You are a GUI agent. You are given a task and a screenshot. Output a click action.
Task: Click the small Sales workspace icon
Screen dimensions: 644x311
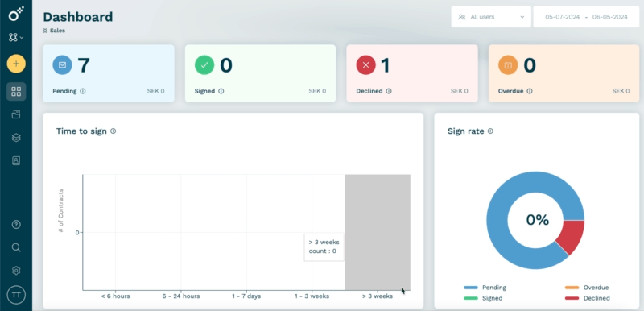[x=45, y=31]
